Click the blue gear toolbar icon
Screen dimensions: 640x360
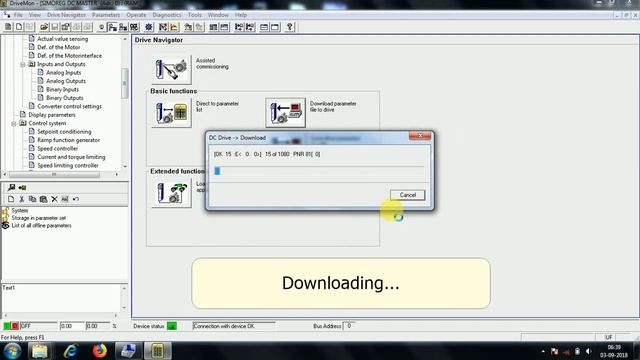tap(149, 27)
